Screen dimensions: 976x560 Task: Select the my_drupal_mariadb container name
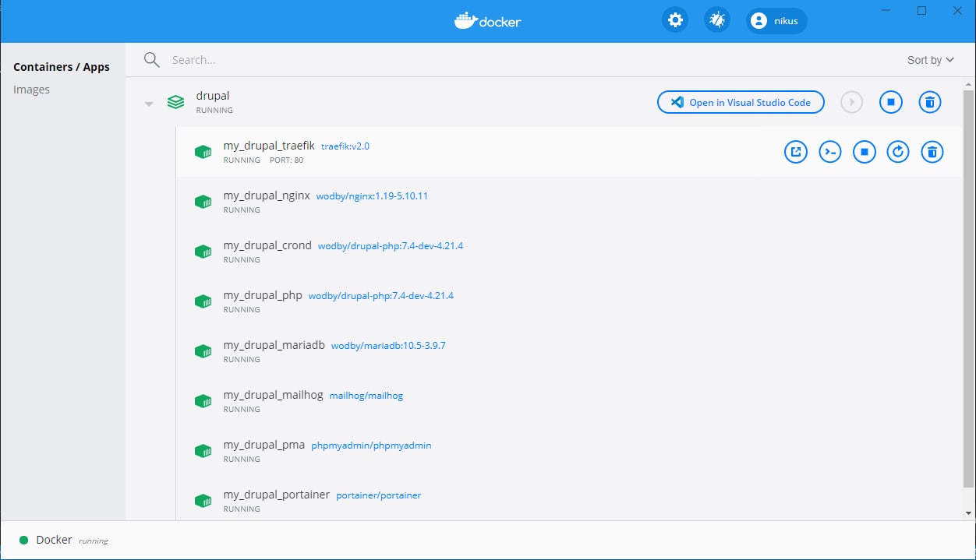coord(274,345)
